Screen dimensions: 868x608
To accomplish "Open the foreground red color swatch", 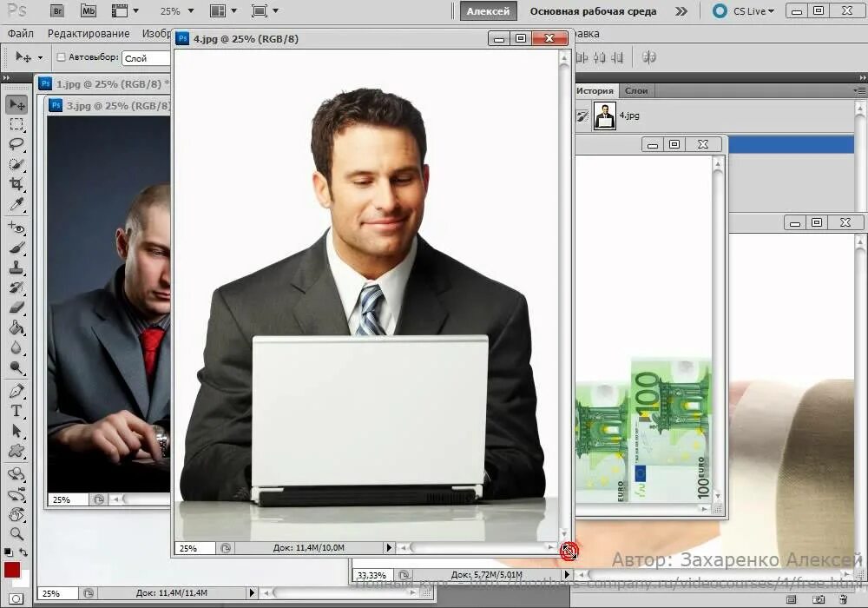I will click(11, 570).
